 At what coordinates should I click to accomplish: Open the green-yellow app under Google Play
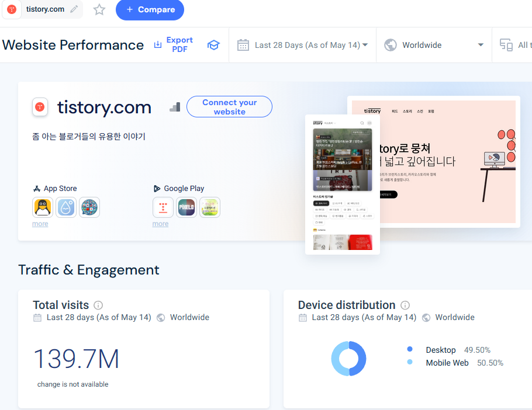[x=210, y=207]
